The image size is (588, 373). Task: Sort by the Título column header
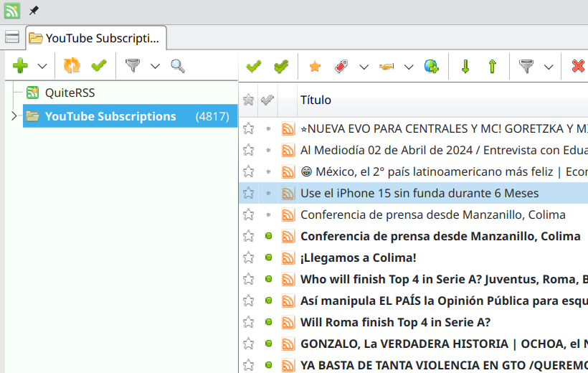click(316, 100)
